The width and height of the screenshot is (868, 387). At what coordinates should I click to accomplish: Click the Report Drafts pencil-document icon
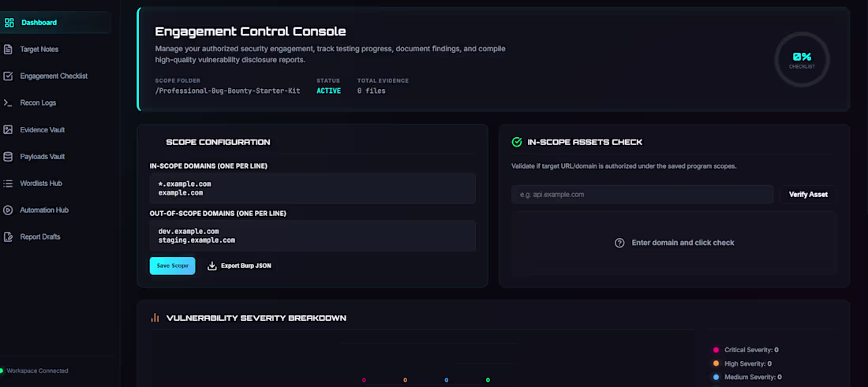8,236
